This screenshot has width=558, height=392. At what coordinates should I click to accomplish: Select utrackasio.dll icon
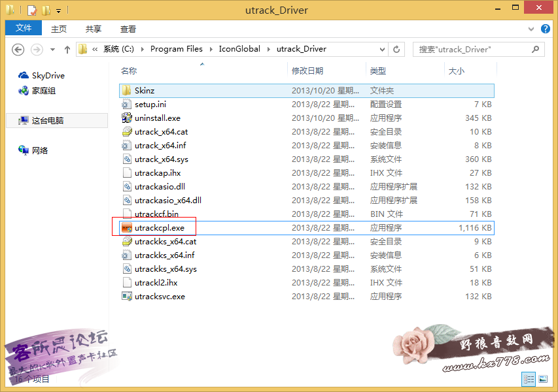pos(127,187)
